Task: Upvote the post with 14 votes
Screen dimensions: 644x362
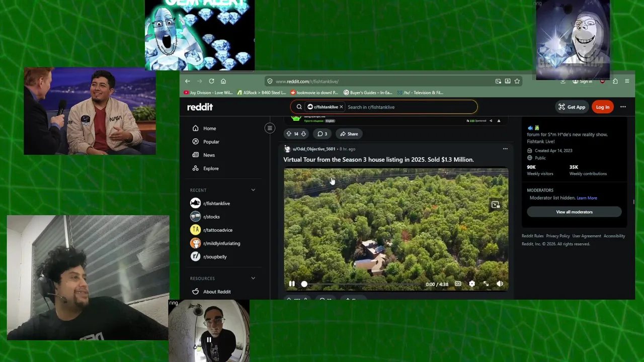Action: tap(289, 134)
